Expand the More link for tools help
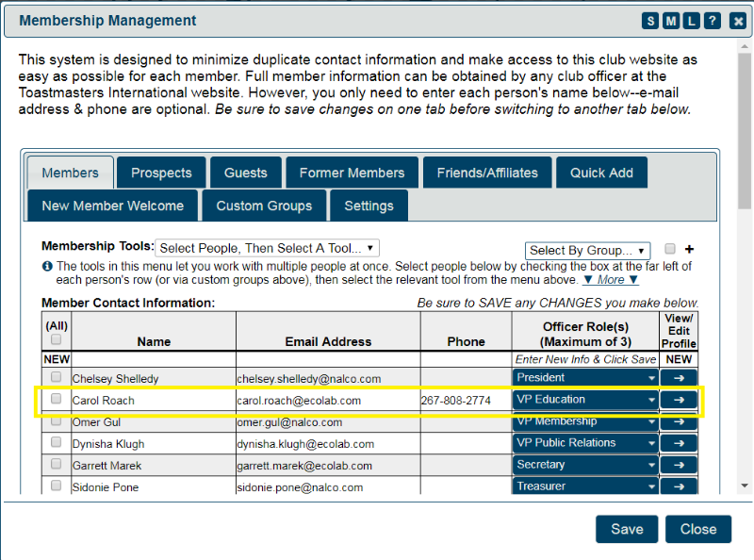Viewport: 754px width, 560px height. [x=611, y=280]
